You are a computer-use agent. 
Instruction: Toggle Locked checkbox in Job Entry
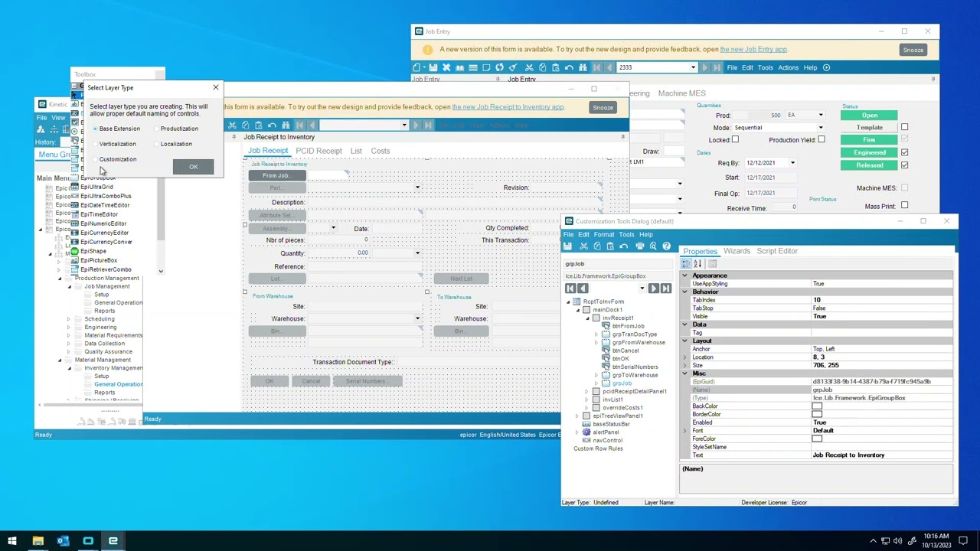(735, 139)
